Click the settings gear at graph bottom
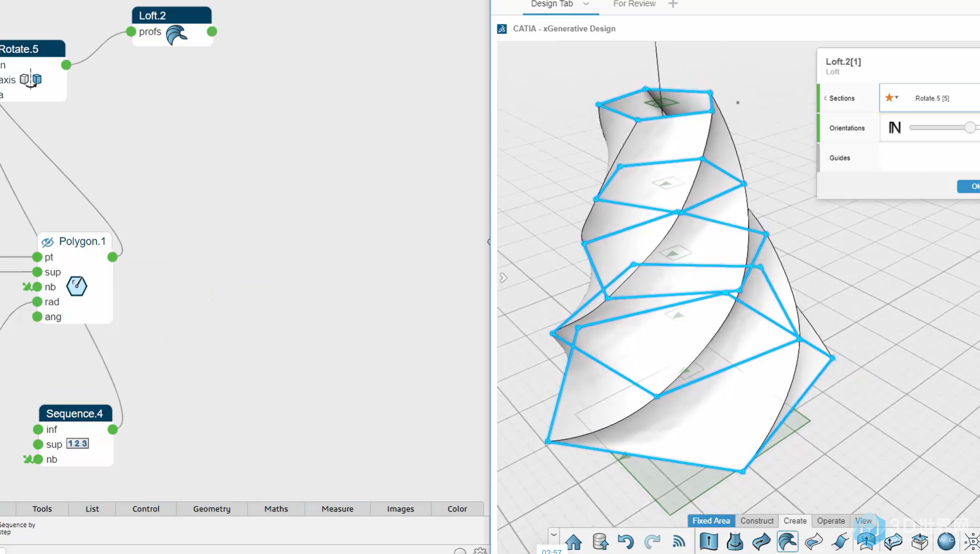 point(480,550)
